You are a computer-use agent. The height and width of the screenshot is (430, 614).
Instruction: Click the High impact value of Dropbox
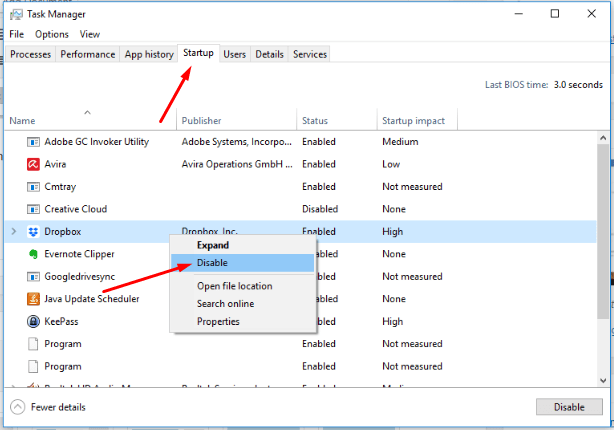(x=392, y=231)
